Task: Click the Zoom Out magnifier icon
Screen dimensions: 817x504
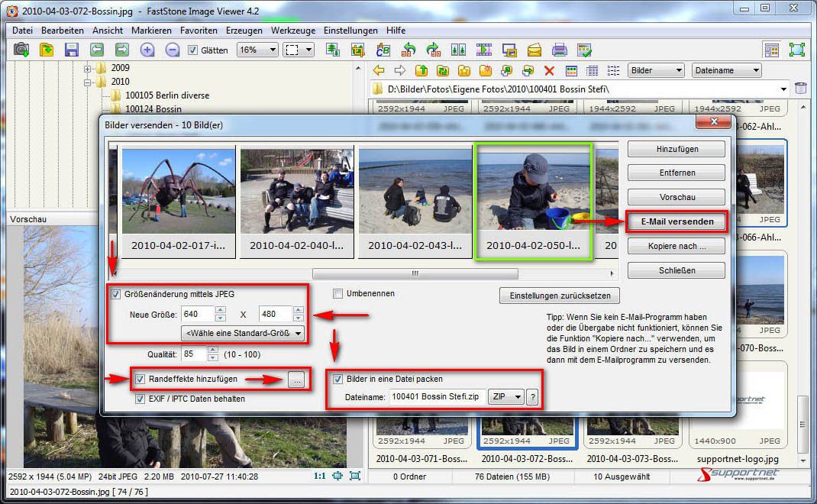Action: [173, 50]
